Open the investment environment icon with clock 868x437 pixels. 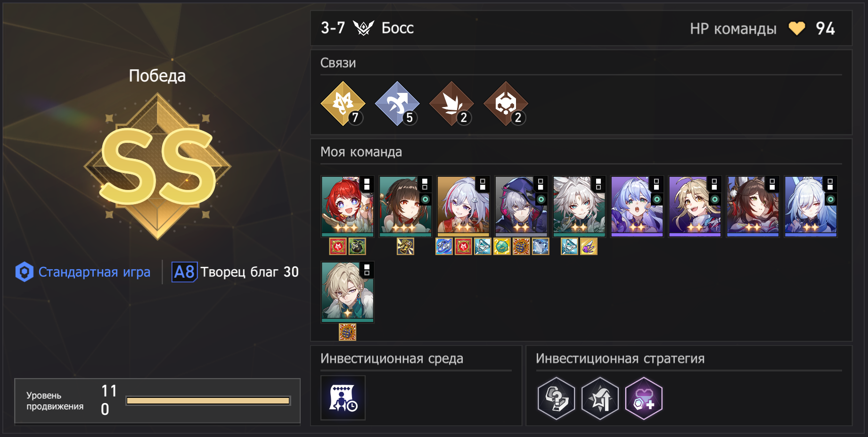343,397
